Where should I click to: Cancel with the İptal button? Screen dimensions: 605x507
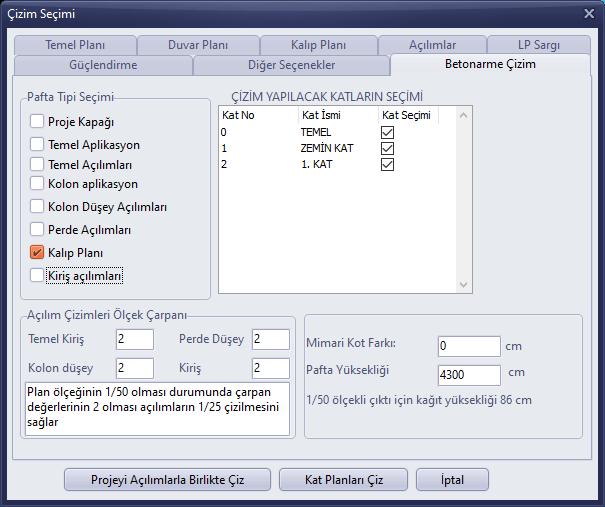pos(452,480)
